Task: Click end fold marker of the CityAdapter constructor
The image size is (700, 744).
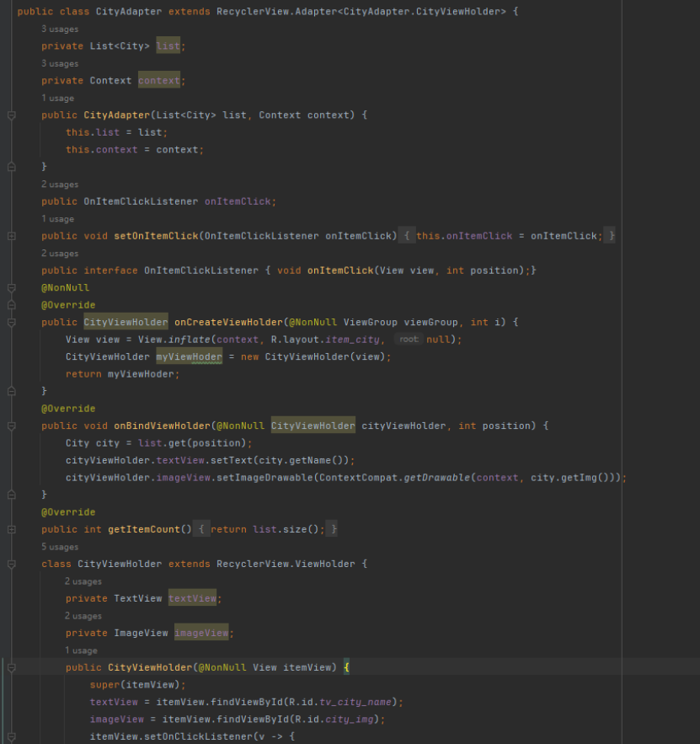Action: [11, 167]
